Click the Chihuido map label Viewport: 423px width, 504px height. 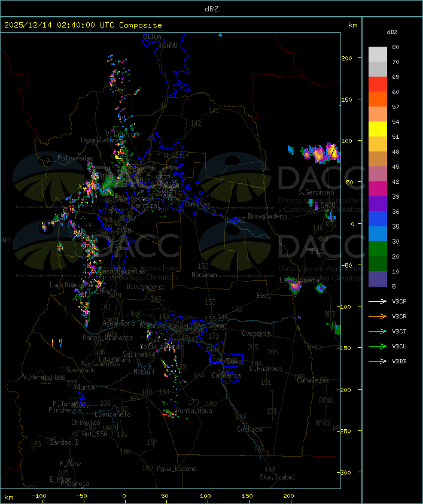86,423
